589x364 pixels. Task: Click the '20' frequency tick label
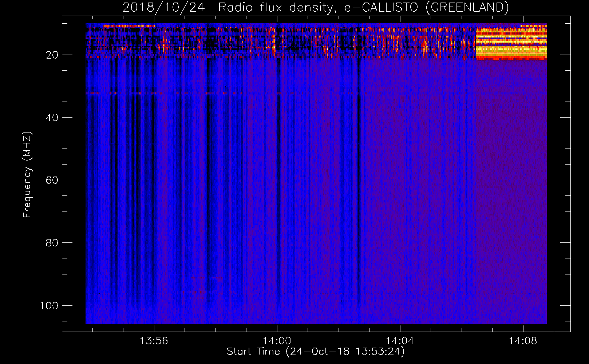coord(52,55)
